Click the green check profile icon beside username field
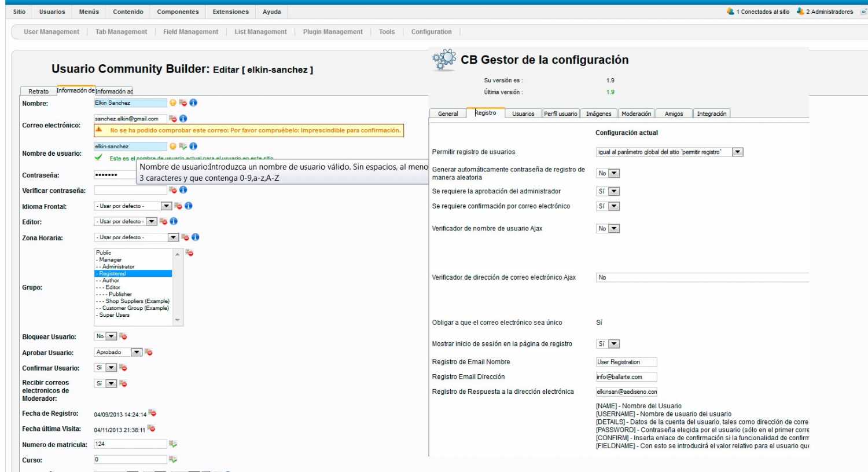This screenshot has width=868, height=472. point(183,146)
